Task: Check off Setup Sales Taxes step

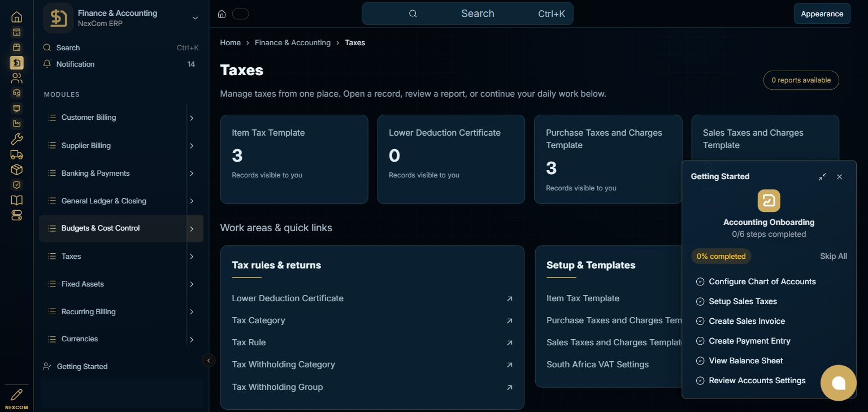Action: click(x=700, y=301)
